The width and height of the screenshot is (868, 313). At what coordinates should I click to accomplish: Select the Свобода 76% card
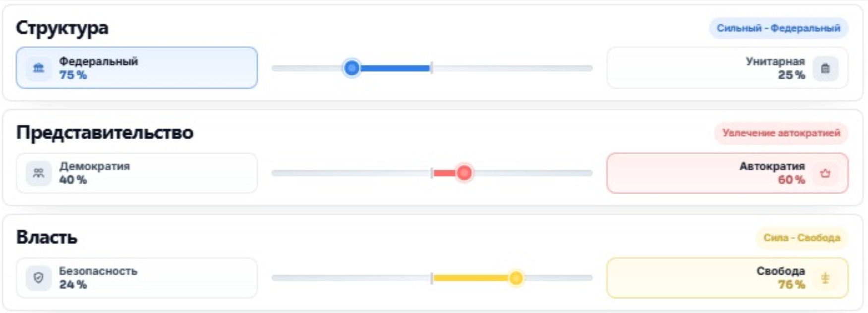click(727, 278)
